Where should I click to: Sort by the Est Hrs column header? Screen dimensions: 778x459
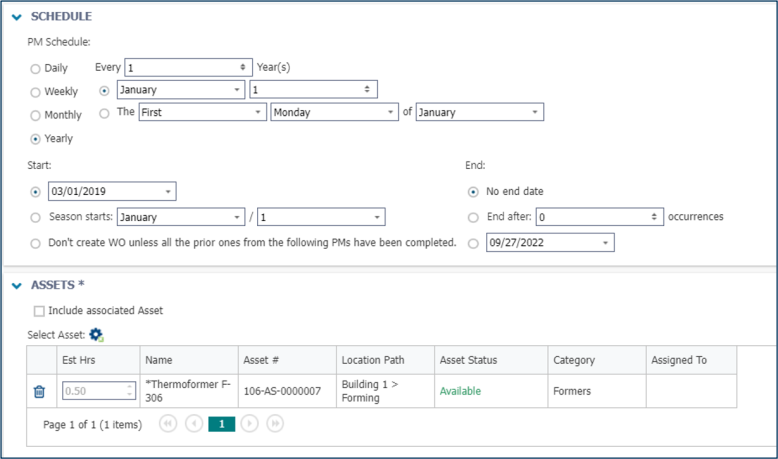pos(79,360)
